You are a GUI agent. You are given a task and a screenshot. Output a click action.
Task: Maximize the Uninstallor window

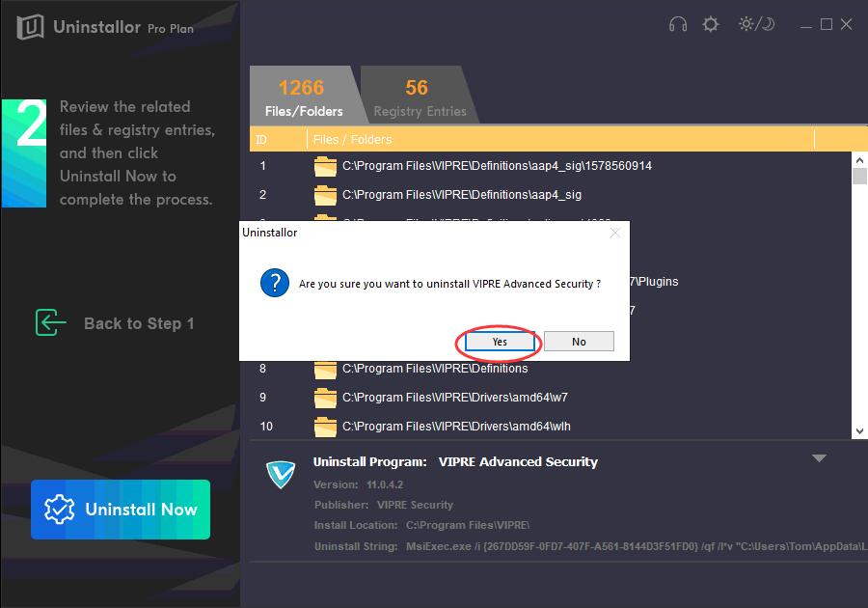(x=826, y=24)
